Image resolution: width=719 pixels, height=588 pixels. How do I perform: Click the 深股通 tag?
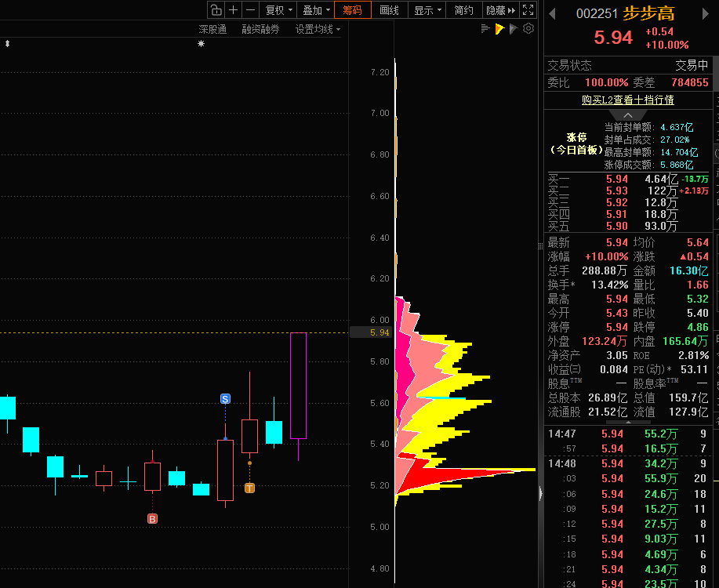(212, 29)
